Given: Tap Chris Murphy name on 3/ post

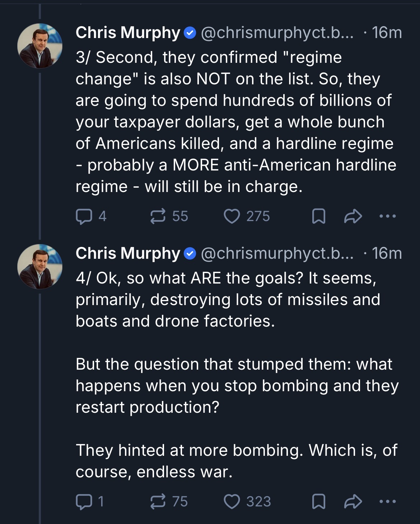Looking at the screenshot, I should (128, 33).
